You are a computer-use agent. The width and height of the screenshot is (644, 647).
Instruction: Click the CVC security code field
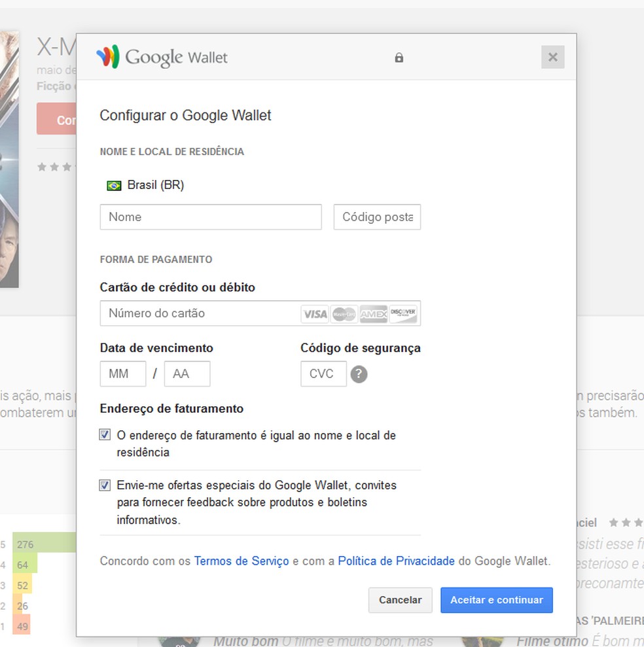324,374
